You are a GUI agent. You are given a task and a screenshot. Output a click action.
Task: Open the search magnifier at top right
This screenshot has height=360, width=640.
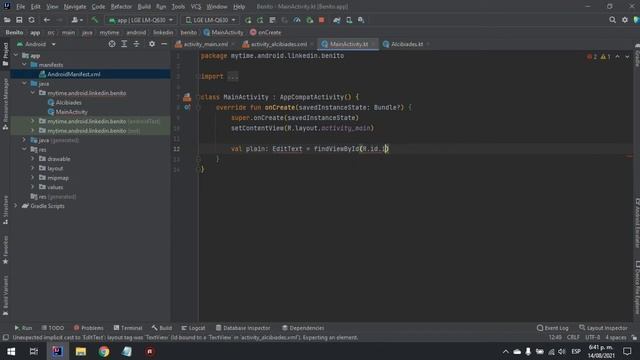pyautogui.click(x=612, y=20)
